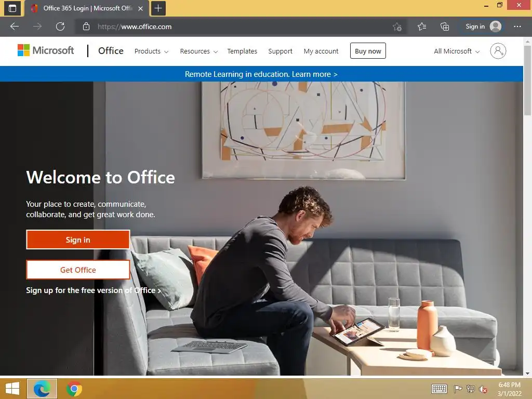Click the Microsoft logo
This screenshot has height=399, width=532.
46,50
